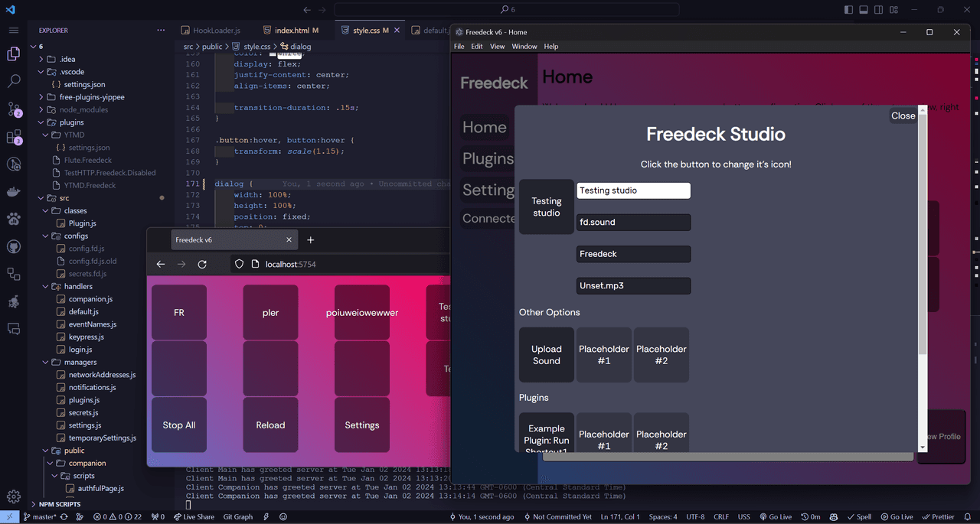This screenshot has height=524, width=980.
Task: Open the Manage gear in activity bar
Action: [x=13, y=496]
